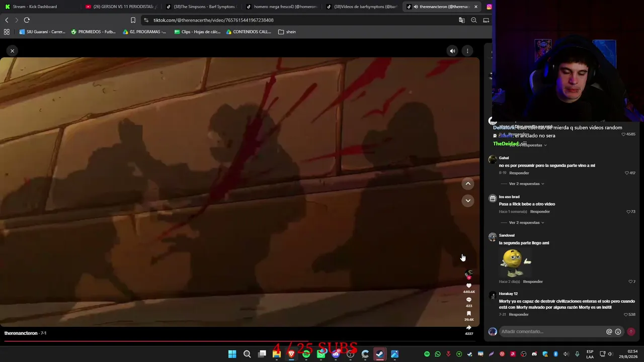This screenshot has width=644, height=362.
Task: Translate the page with the translate icon
Action: [461, 20]
